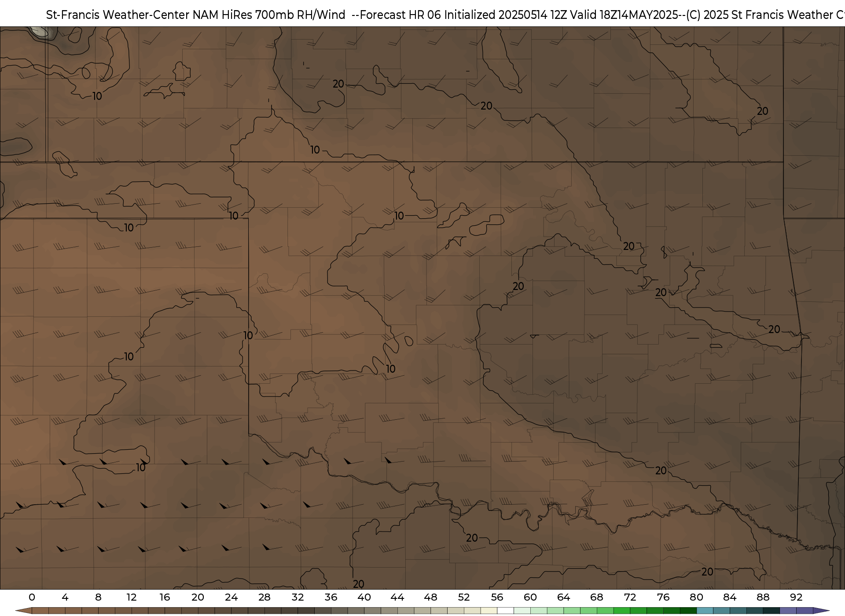
Task: Click the colorbar label "68"
Action: pyautogui.click(x=597, y=597)
